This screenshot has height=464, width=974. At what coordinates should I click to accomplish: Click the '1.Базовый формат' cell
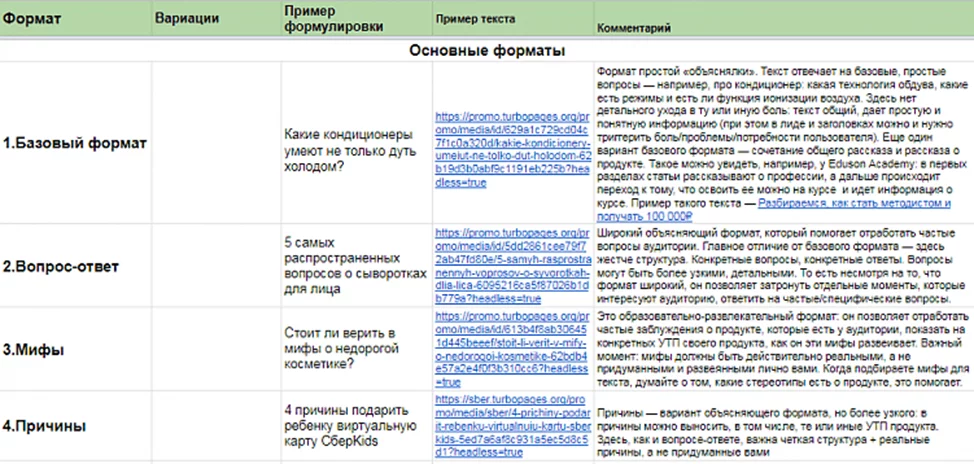click(74, 143)
